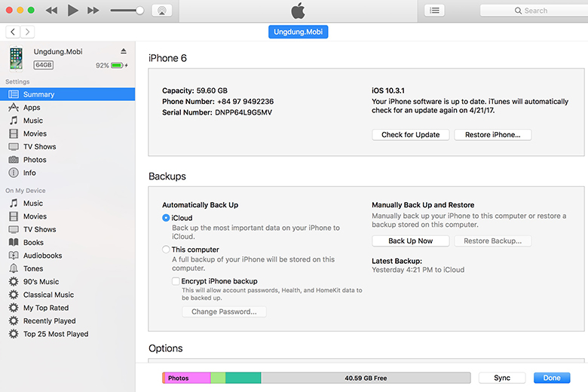Click the 40.59 GB Free storage area
Viewport: 588px width, 392px height.
(x=366, y=378)
